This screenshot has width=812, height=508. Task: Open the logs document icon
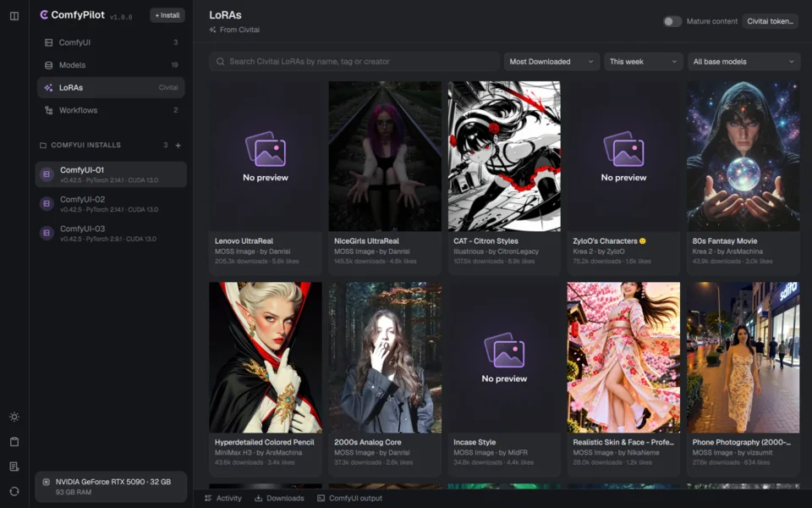tap(14, 467)
